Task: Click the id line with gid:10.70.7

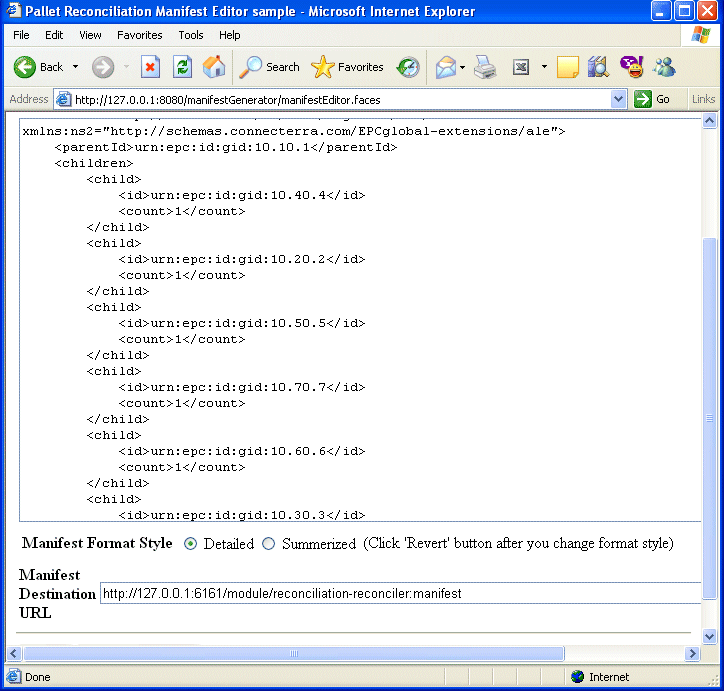Action: point(242,387)
